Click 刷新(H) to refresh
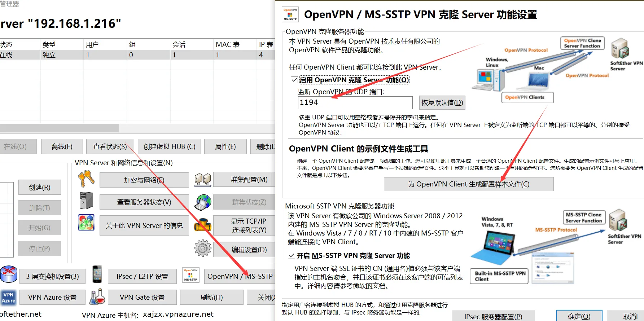This screenshot has height=321, width=644. click(212, 297)
